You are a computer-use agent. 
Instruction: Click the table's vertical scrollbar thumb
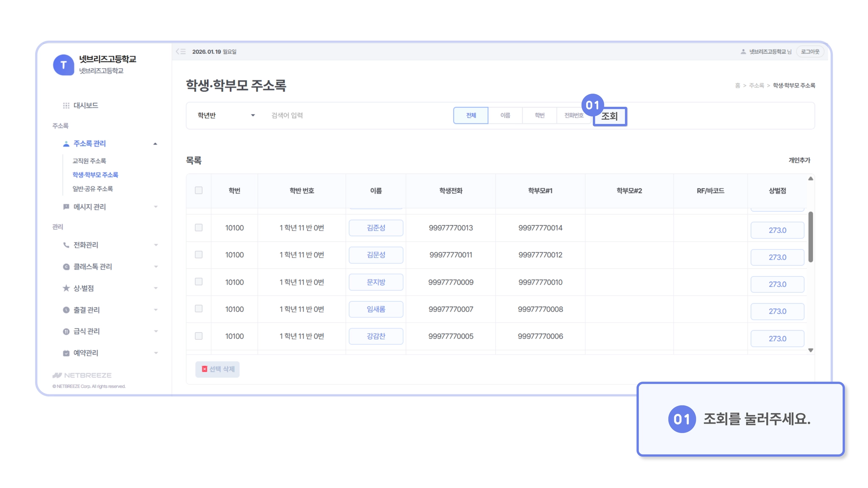(x=810, y=237)
